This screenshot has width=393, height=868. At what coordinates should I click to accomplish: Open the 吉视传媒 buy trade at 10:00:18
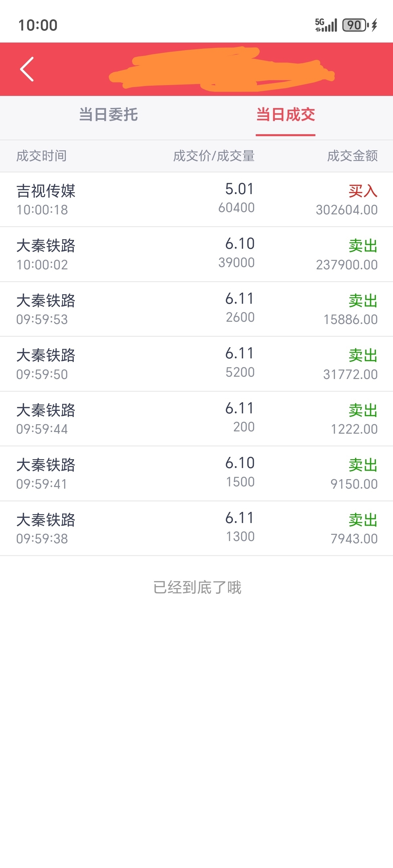click(x=196, y=199)
